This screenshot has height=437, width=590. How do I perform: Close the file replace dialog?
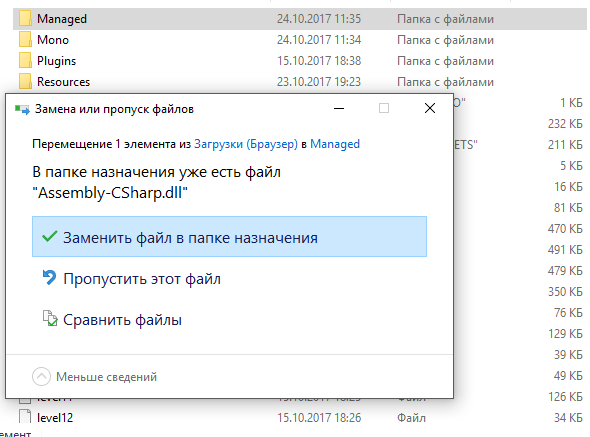pyautogui.click(x=430, y=108)
